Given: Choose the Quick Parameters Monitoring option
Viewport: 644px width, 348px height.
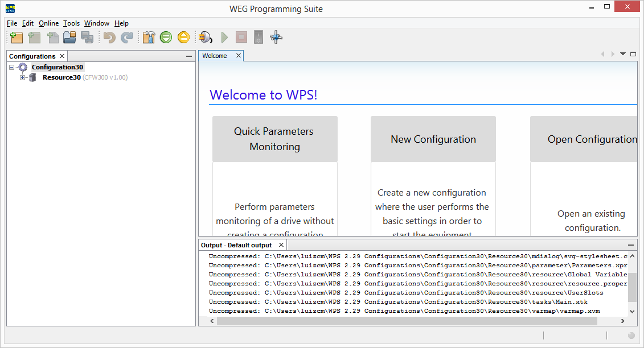Looking at the screenshot, I should point(275,139).
